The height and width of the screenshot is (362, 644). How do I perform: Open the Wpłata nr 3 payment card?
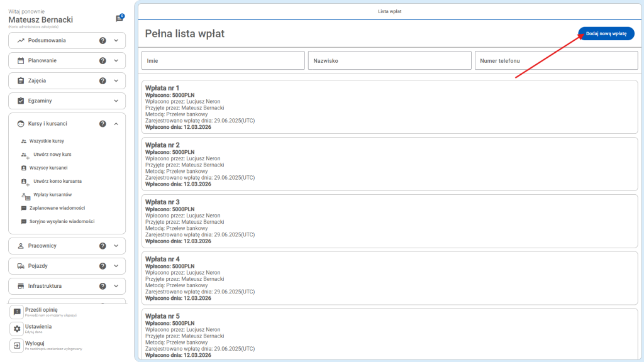[x=389, y=221]
